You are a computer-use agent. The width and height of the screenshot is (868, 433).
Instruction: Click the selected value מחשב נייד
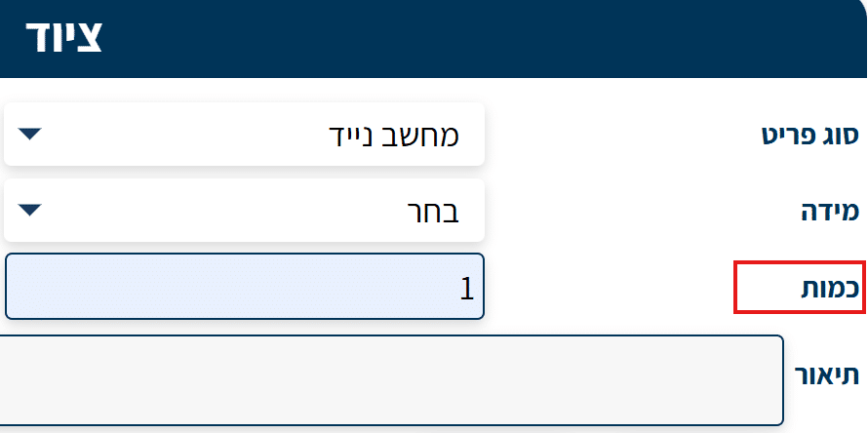(x=391, y=135)
